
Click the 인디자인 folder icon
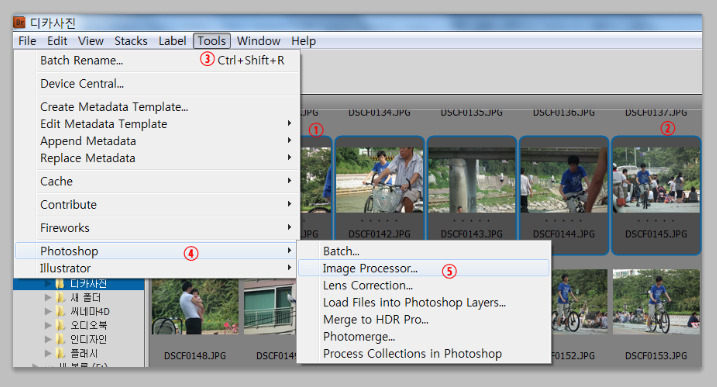pyautogui.click(x=60, y=339)
